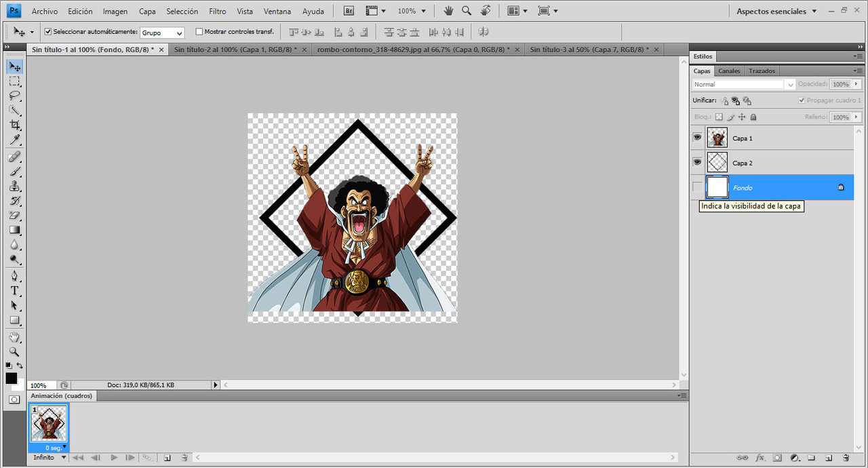
Task: Select the Path Selection tool
Action: point(14,305)
